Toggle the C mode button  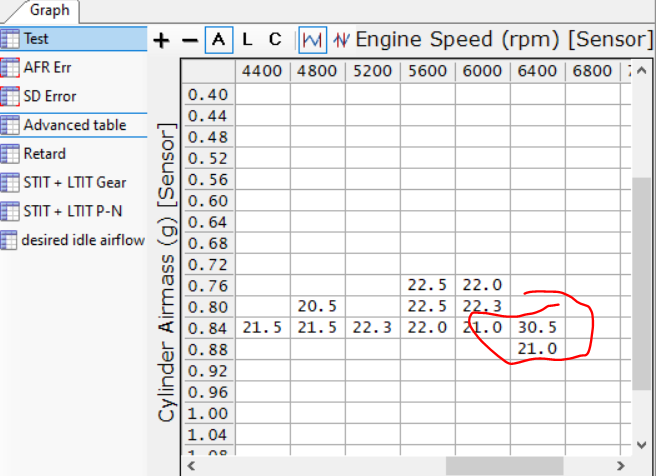coord(275,40)
